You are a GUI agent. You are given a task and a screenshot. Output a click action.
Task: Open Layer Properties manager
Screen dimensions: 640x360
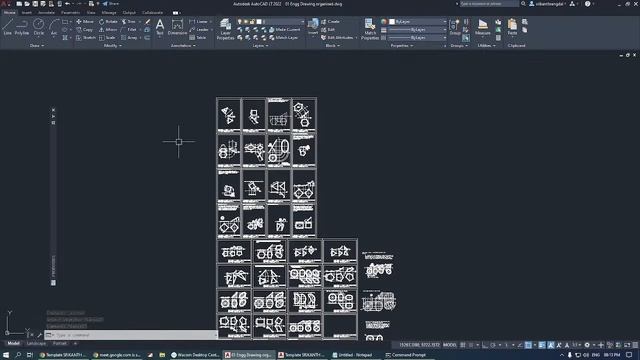[x=225, y=29]
